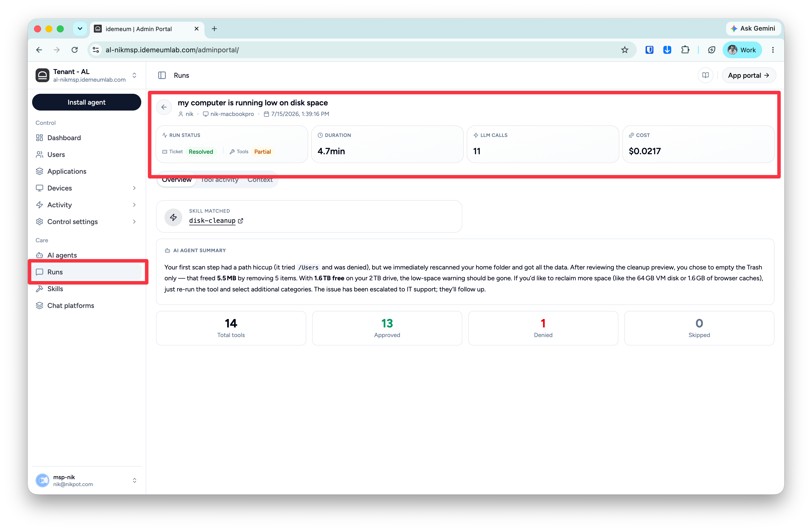
Task: Open the msp-nik account menu dropdown
Action: click(134, 480)
